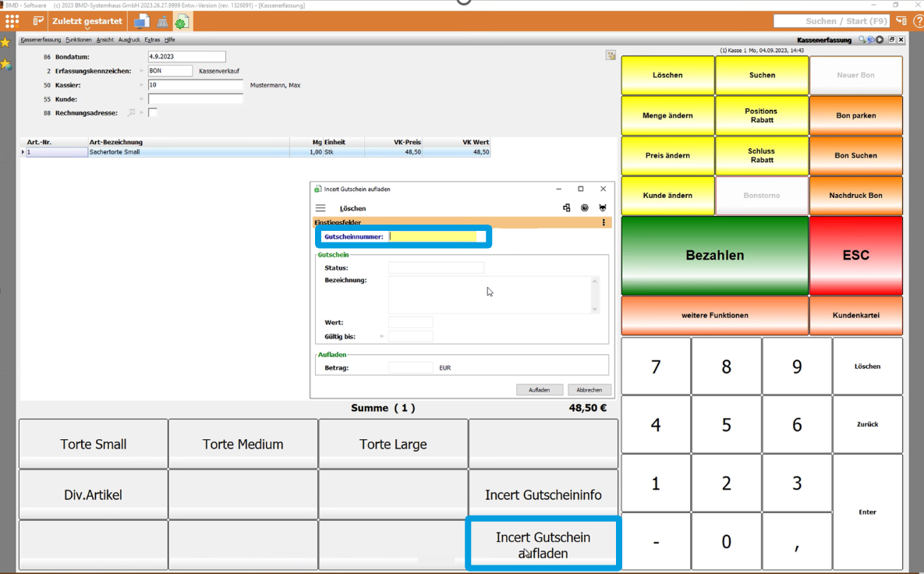Screen dimensions: 924x574
Task: Tick the Rechnungsadresse checkbox
Action: 153,112
